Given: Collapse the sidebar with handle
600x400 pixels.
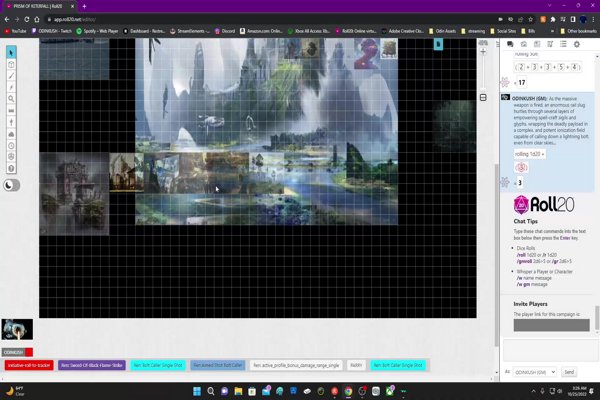Looking at the screenshot, I should coord(497,44).
